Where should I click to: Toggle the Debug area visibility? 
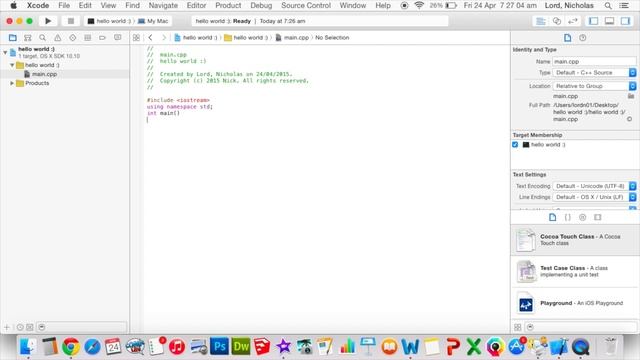(609, 21)
